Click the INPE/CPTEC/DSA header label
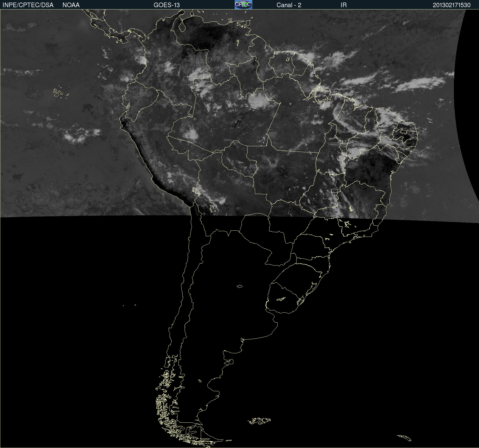Viewport: 479px width, 448px height. coord(28,5)
